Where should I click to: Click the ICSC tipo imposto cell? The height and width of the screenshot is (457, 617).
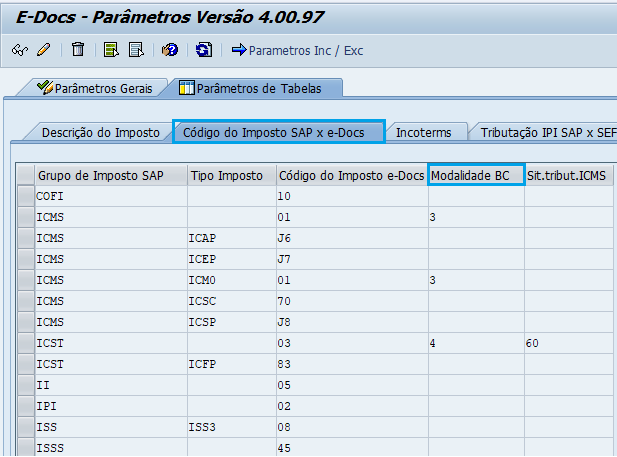pyautogui.click(x=232, y=301)
